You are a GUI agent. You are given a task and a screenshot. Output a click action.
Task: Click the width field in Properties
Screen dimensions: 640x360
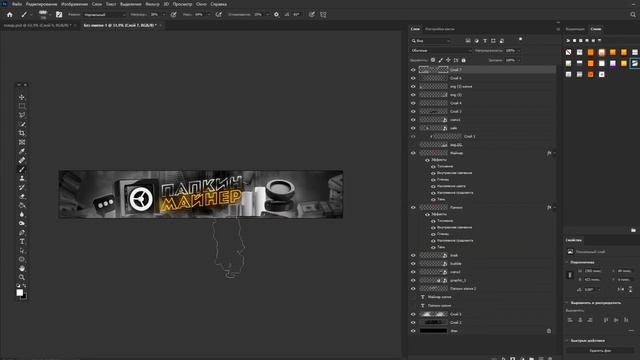[x=593, y=271]
